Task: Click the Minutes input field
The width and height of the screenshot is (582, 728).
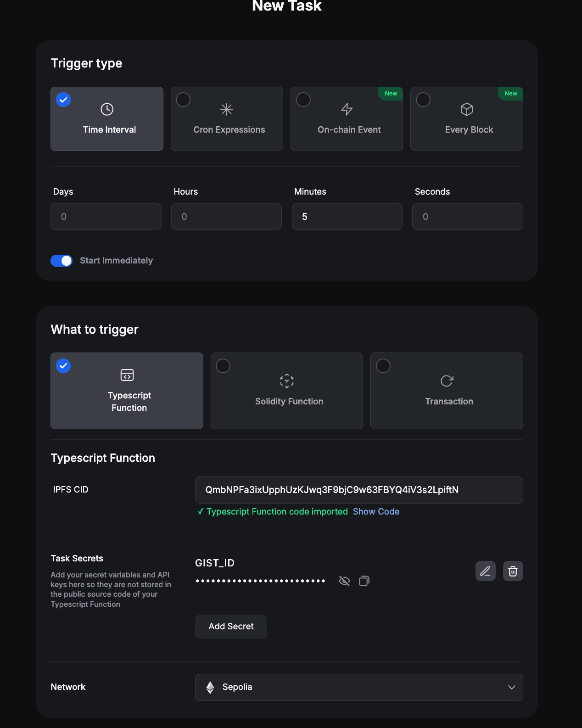Action: (x=347, y=217)
